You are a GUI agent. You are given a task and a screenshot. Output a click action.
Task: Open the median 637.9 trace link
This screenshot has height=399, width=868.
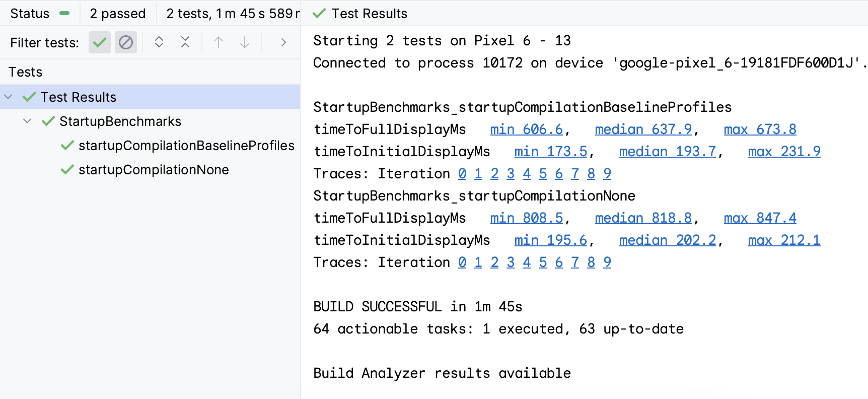643,129
